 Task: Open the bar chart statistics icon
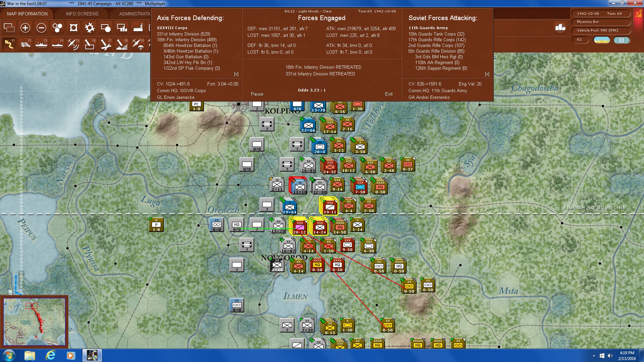click(x=560, y=27)
